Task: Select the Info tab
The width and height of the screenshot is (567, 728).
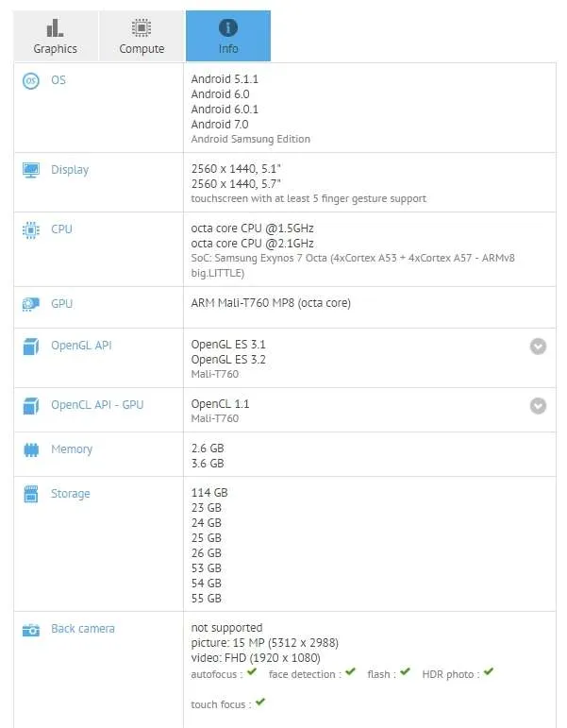Action: [x=227, y=36]
